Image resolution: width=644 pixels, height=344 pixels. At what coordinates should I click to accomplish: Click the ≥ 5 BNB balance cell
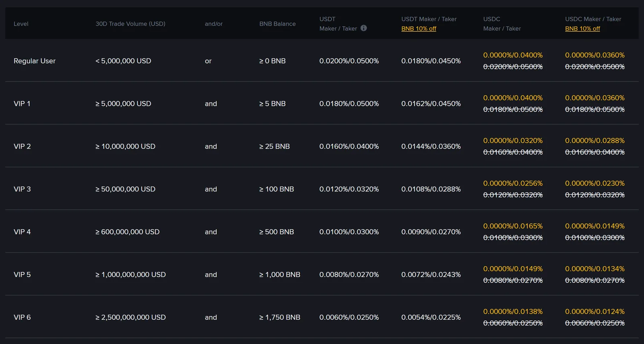coord(272,103)
